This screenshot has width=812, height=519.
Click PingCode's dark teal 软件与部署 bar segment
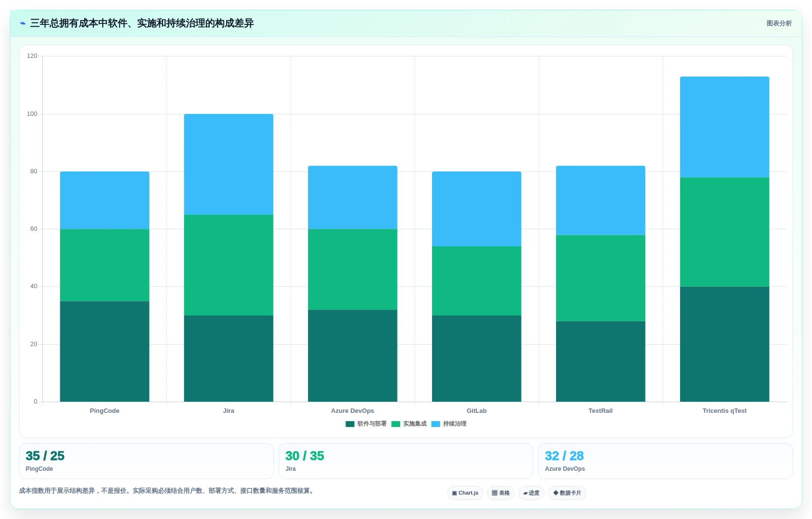pyautogui.click(x=105, y=352)
